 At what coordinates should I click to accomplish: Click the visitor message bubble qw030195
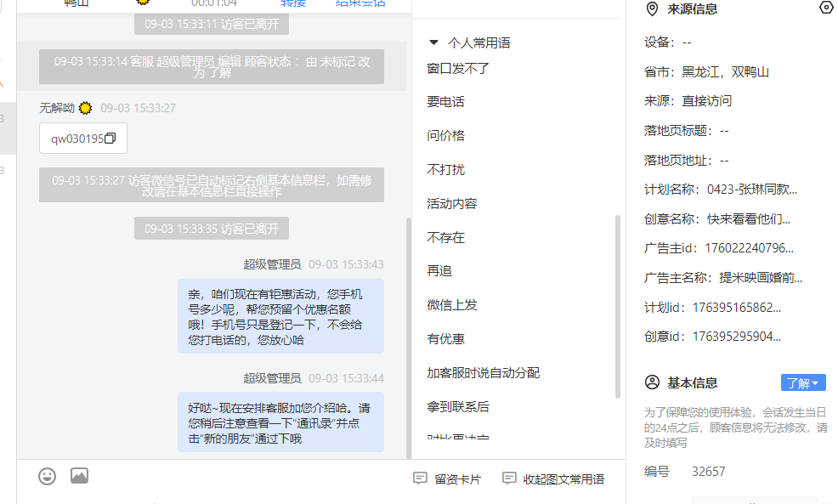pos(82,139)
